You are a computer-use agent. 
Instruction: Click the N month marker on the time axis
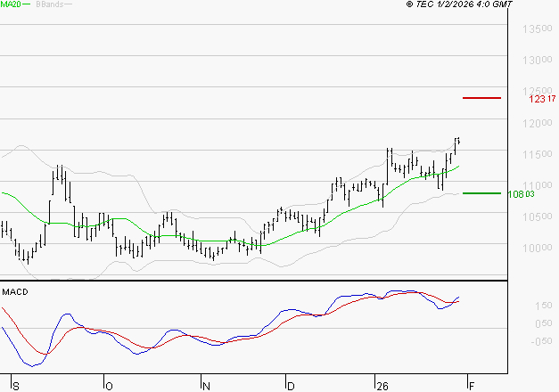[206, 386]
